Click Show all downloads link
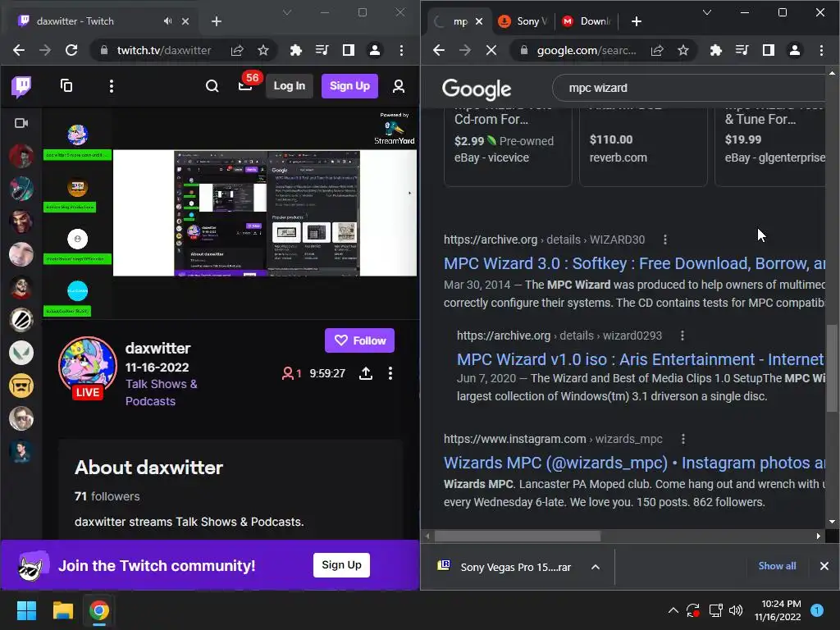The height and width of the screenshot is (630, 840). (777, 566)
